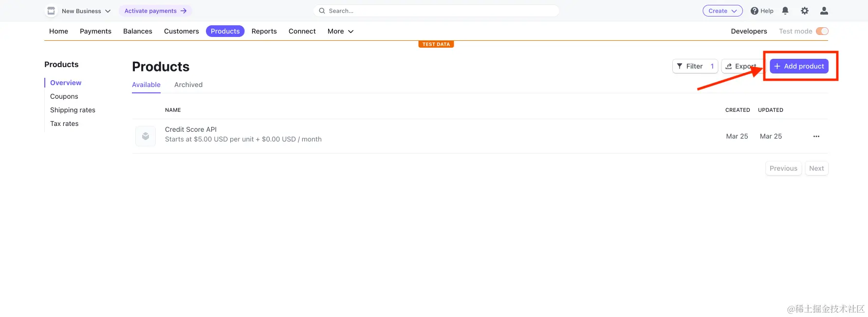Open the Filter button
The image size is (868, 317).
click(x=695, y=66)
